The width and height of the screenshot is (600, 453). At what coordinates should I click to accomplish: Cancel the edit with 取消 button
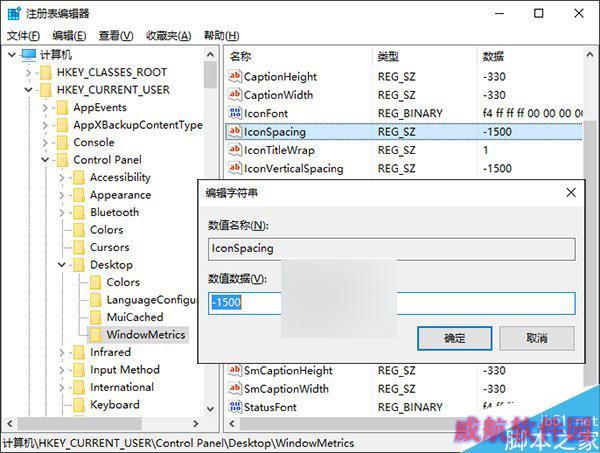coord(536,338)
